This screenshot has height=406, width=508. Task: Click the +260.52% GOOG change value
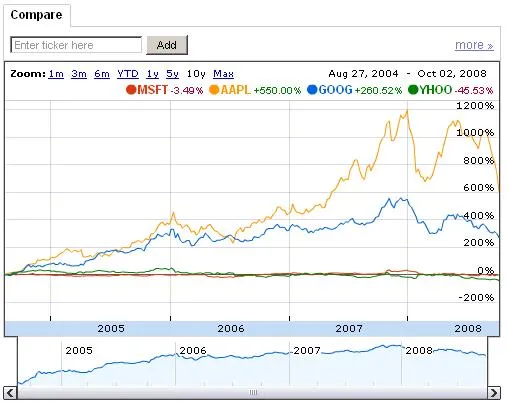point(378,91)
